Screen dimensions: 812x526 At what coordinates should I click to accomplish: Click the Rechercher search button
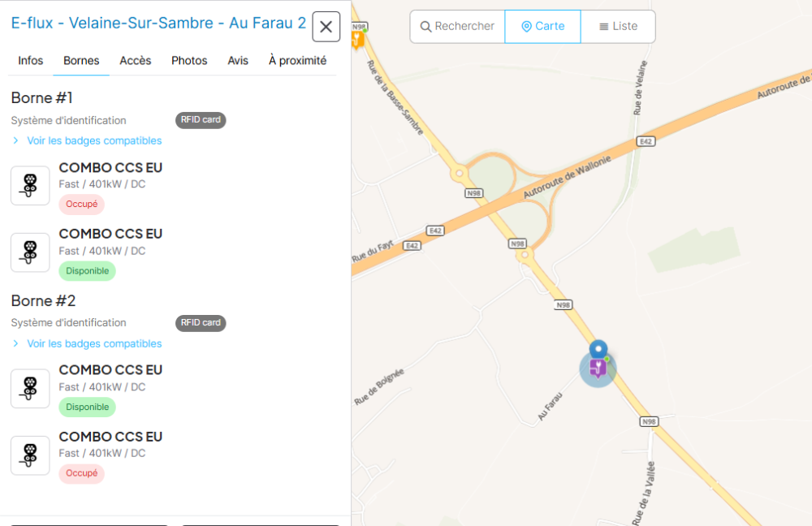[x=457, y=27]
